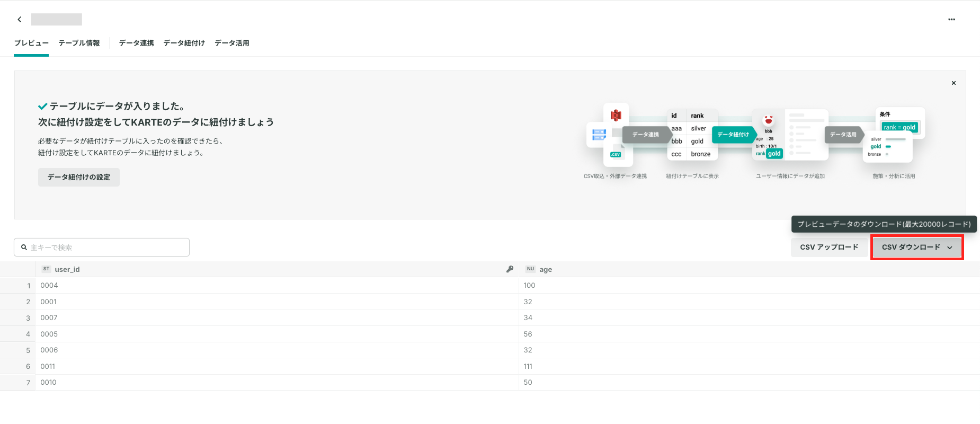Screen dimensions: 980x424
Task: Click the teal データ紐付け arrow in diagram
Action: 734,135
